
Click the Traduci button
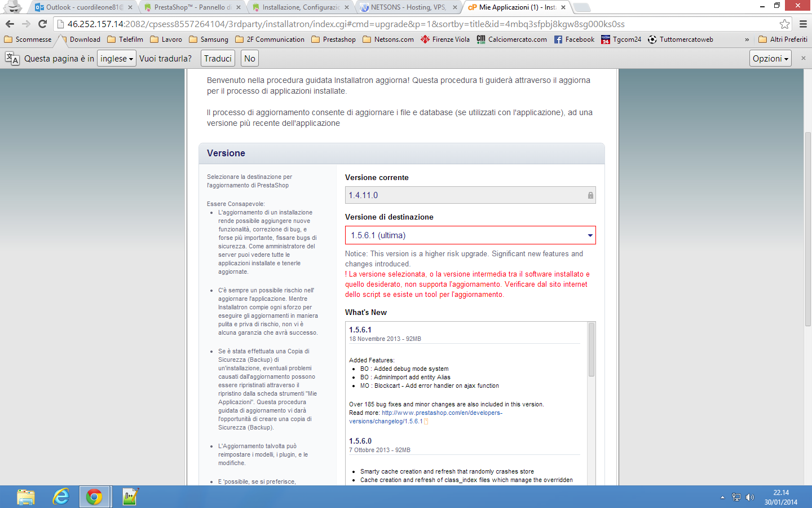[x=218, y=59]
